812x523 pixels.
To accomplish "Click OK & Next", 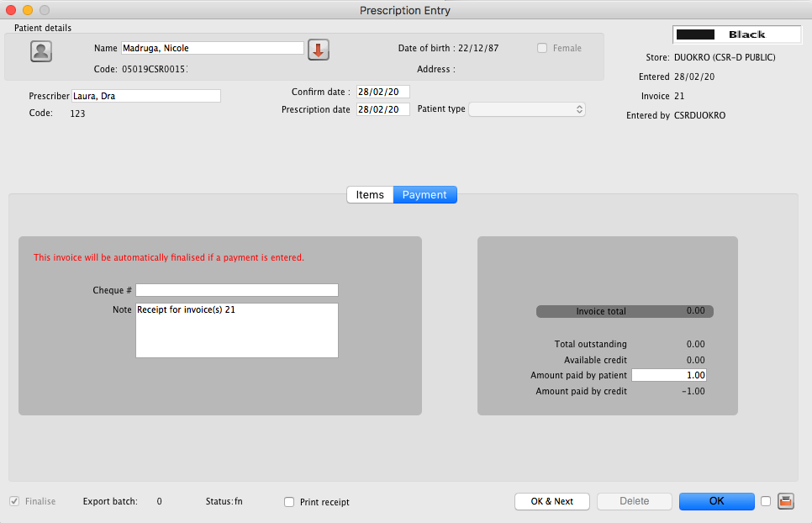I will pyautogui.click(x=551, y=501).
